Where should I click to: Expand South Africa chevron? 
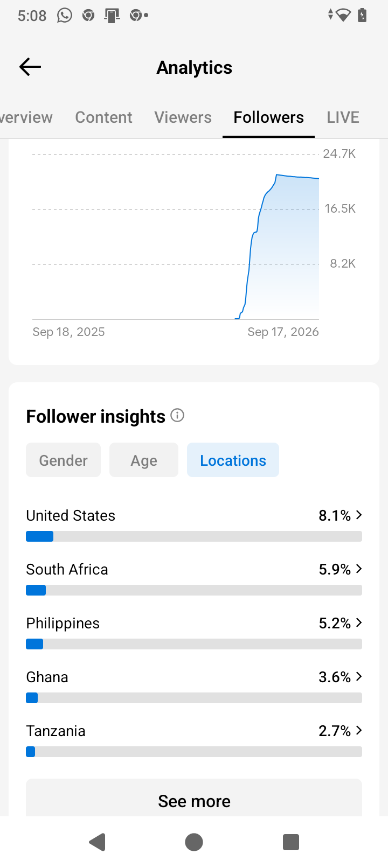(359, 569)
